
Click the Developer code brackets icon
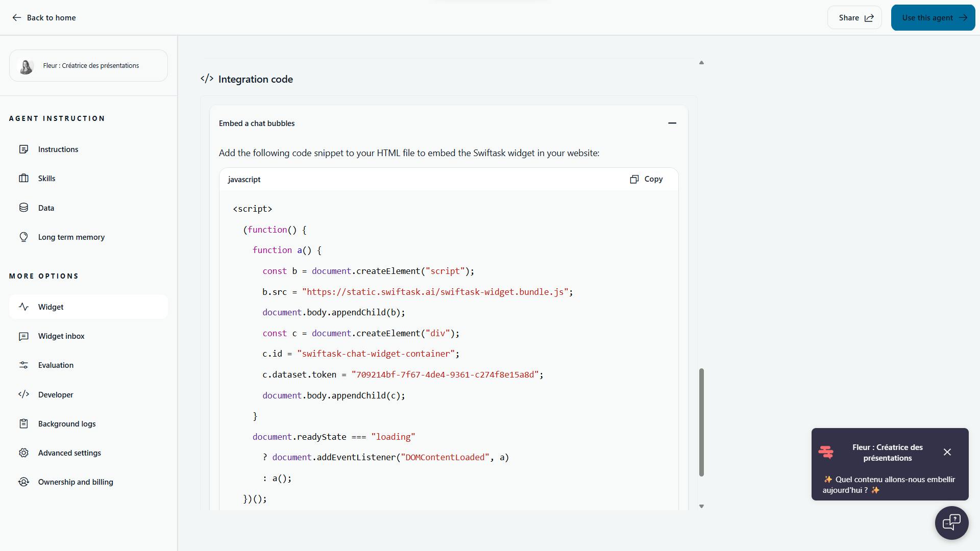24,394
